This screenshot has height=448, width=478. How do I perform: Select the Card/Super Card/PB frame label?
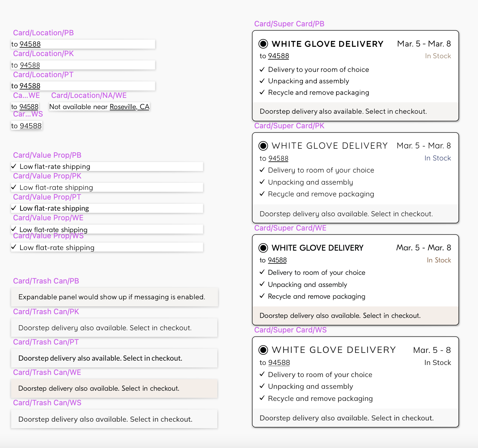tap(289, 24)
